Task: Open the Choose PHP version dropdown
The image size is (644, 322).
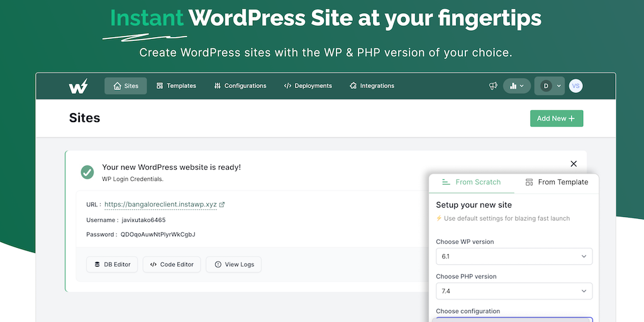Action: [x=514, y=291]
